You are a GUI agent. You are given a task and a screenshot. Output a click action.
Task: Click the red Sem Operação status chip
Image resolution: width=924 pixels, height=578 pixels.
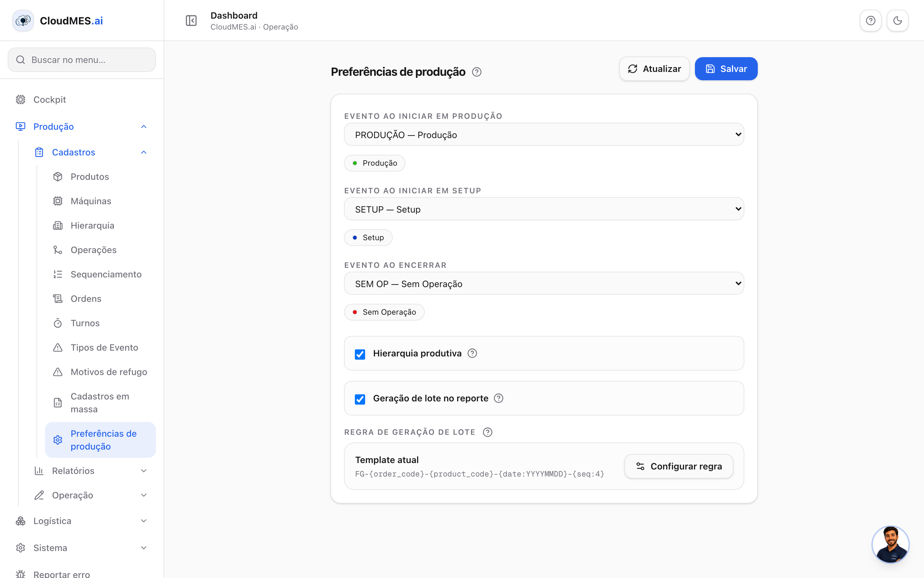(x=384, y=312)
